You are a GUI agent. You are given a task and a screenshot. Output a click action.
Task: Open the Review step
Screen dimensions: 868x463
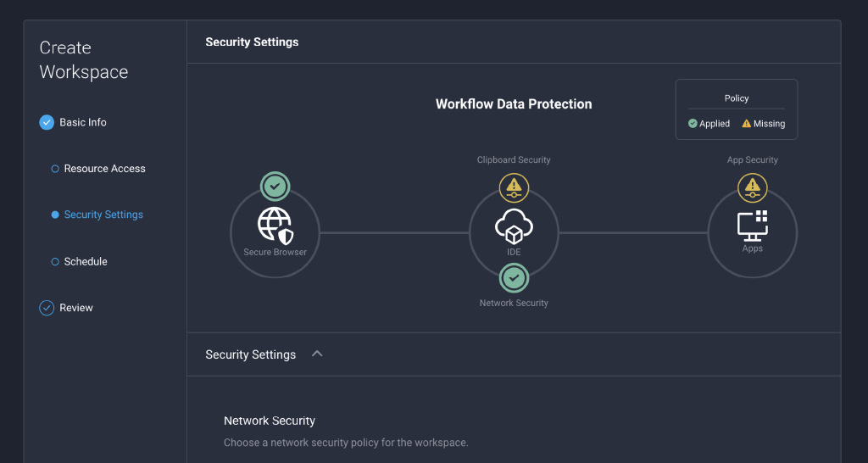click(76, 308)
